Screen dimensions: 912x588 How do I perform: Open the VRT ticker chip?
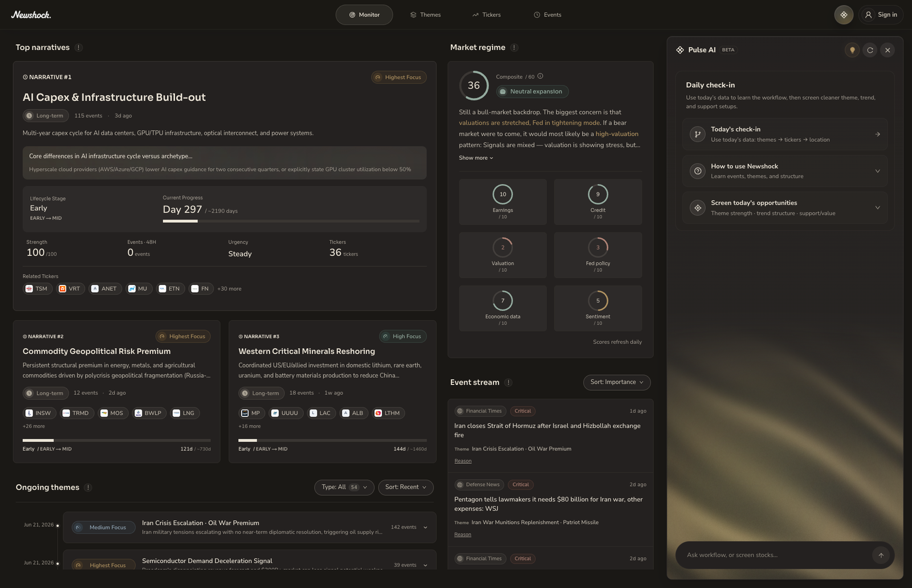[x=70, y=289]
